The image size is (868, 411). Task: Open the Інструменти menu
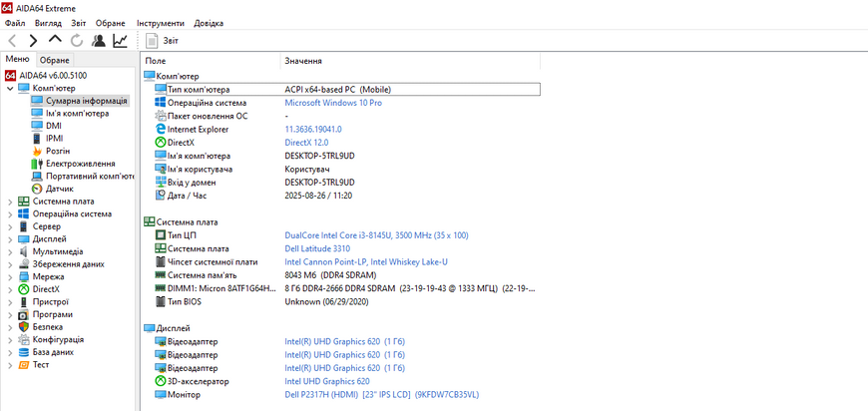coord(161,23)
